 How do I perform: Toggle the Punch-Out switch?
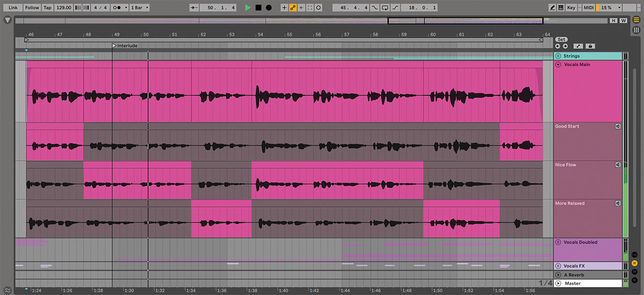[x=394, y=8]
